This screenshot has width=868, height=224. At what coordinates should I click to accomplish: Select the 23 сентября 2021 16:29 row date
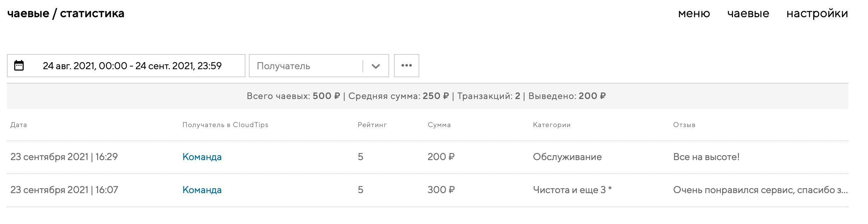64,157
